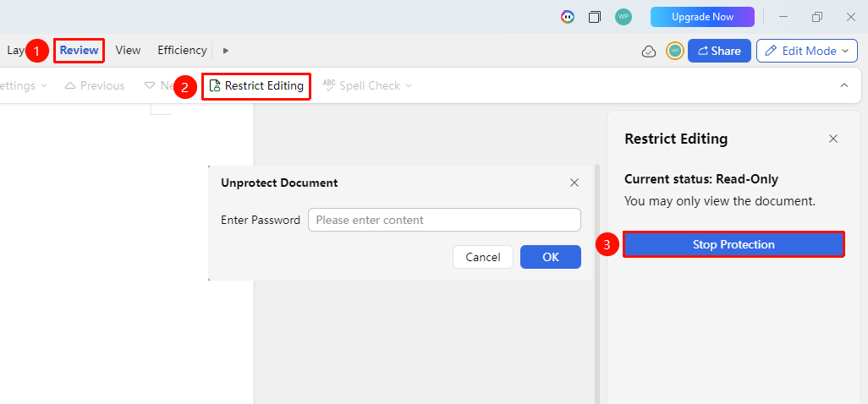
Task: Open the collaborator avatar with orange ring
Action: pos(674,51)
